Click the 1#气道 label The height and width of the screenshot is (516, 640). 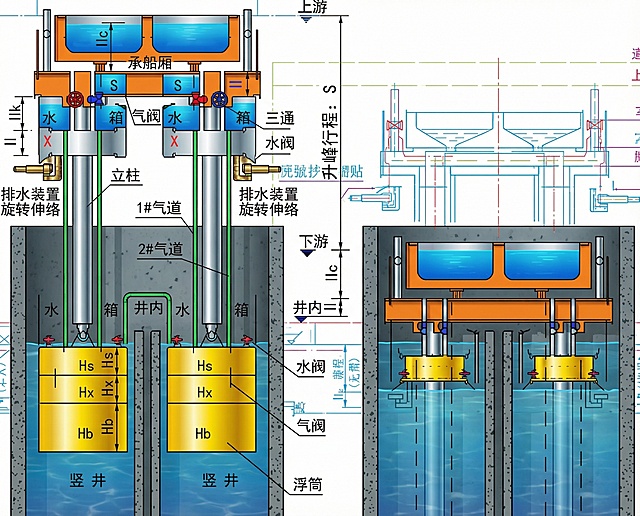158,208
